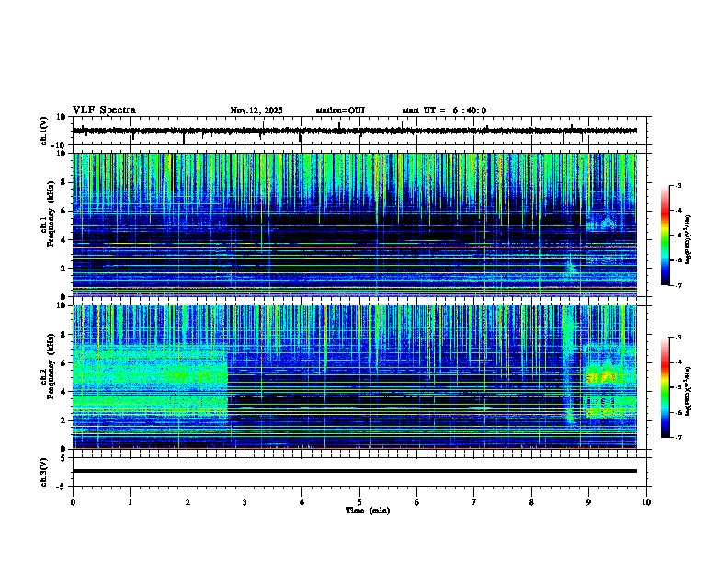The height and width of the screenshot is (563, 728).
Task: Select the "start UT = 6:40:0" text
Action: point(444,110)
